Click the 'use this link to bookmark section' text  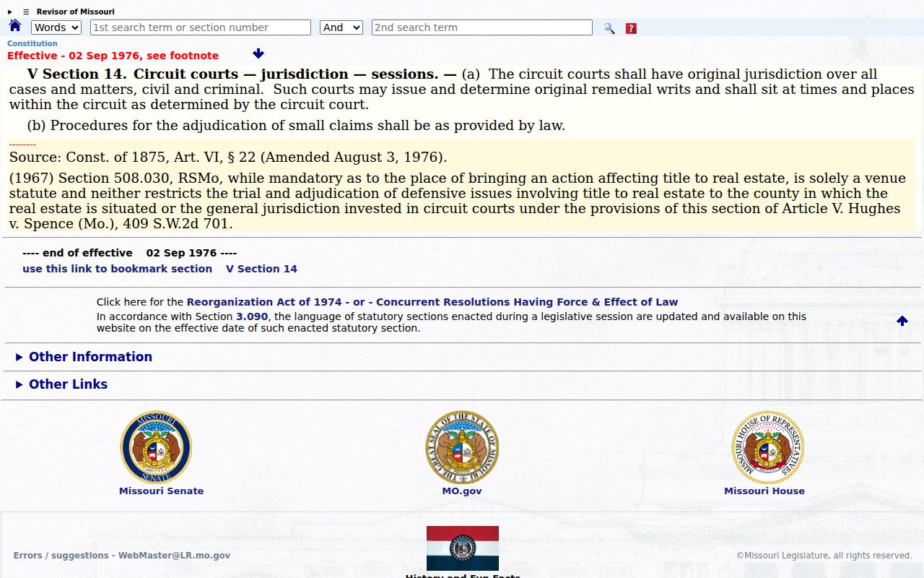pyautogui.click(x=117, y=269)
